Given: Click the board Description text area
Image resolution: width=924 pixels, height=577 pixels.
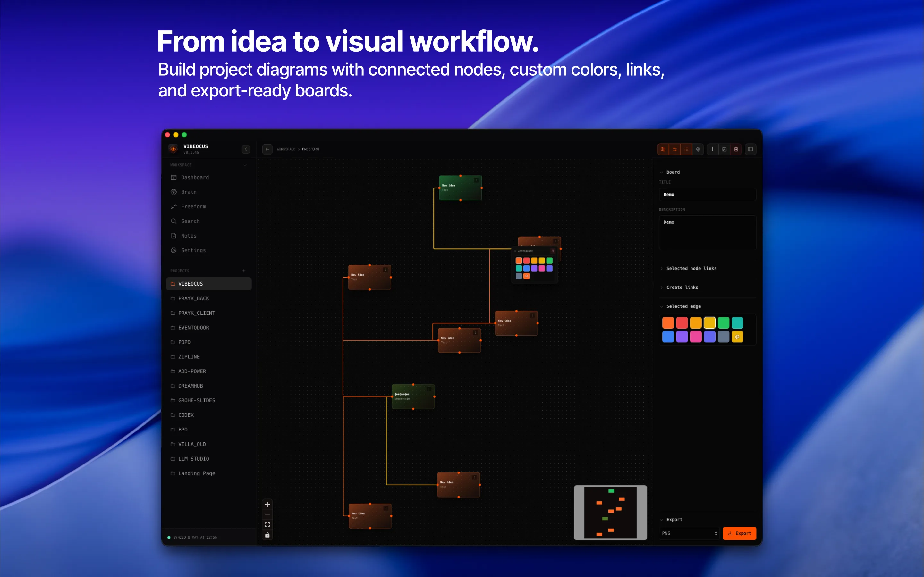Looking at the screenshot, I should point(708,233).
